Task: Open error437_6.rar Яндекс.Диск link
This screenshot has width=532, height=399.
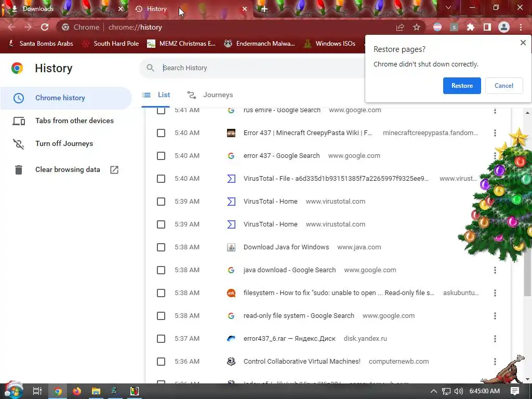Action: (289, 339)
